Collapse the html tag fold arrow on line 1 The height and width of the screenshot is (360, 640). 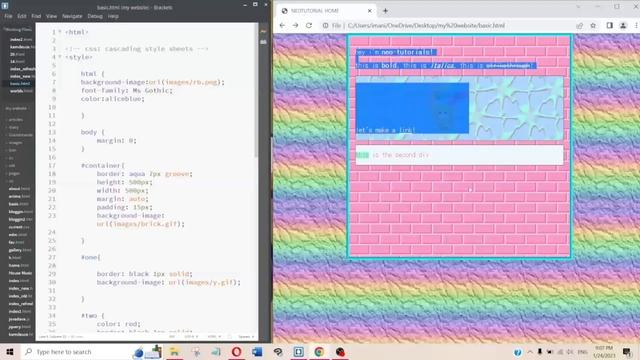(x=60, y=32)
